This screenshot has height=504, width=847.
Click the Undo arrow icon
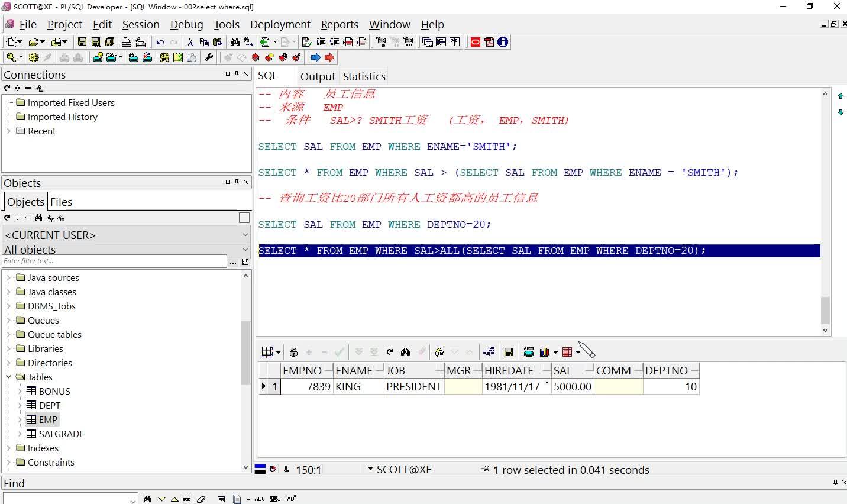click(x=160, y=42)
